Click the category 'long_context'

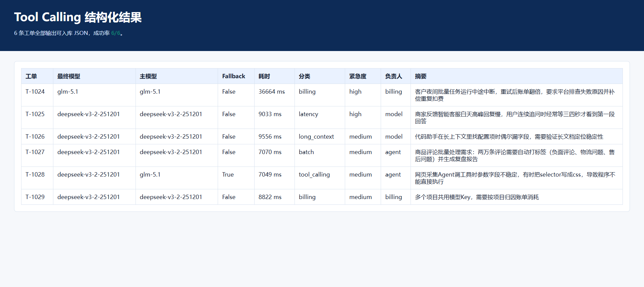coord(316,137)
